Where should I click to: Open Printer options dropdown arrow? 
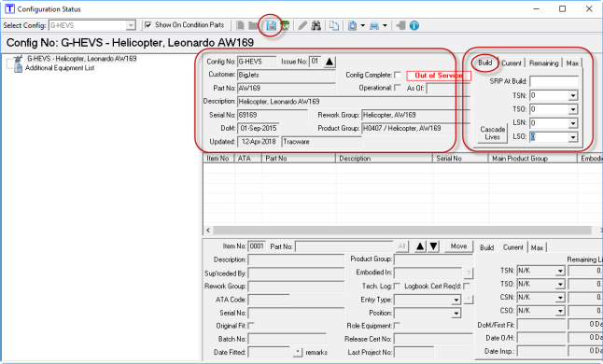click(385, 26)
